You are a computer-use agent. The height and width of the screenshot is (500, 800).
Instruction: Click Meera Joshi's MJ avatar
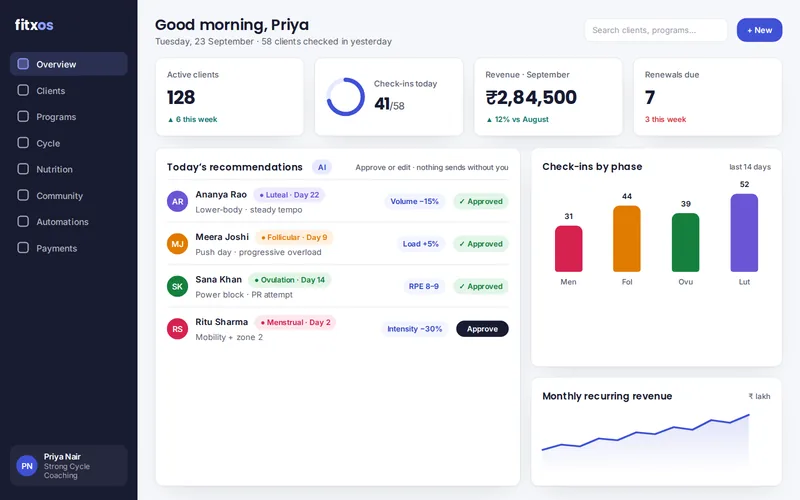(x=178, y=244)
